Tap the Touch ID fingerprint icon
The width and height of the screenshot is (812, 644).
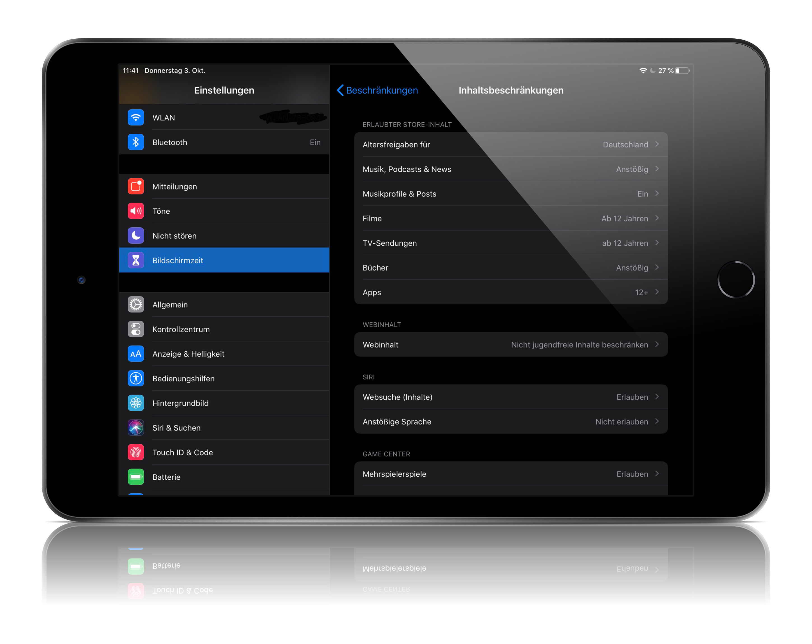[x=136, y=452]
